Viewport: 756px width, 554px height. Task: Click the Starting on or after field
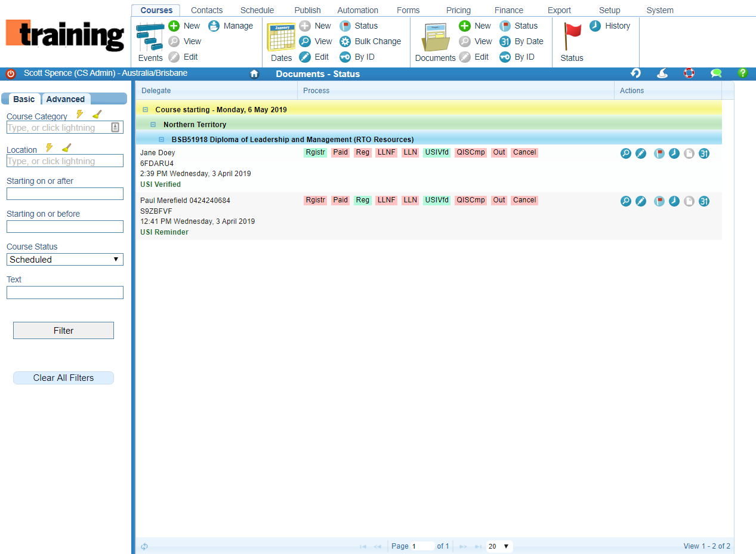click(65, 194)
